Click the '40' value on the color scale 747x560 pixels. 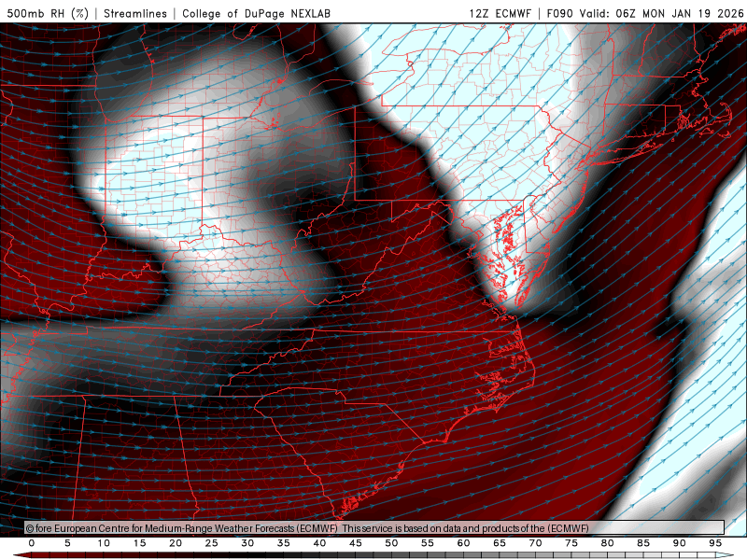(x=319, y=543)
